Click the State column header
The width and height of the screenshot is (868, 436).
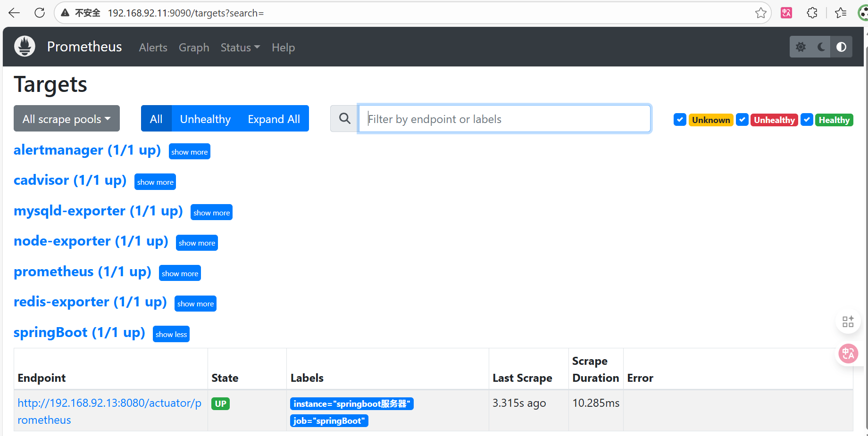coord(225,378)
